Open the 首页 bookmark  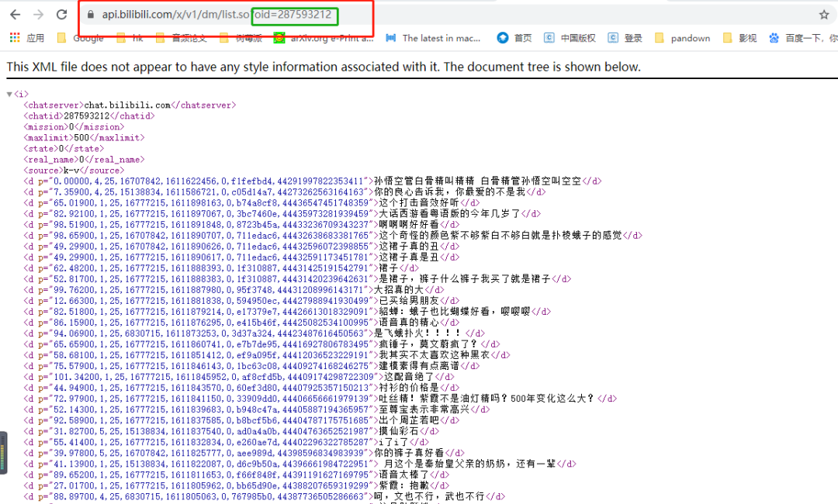click(514, 38)
